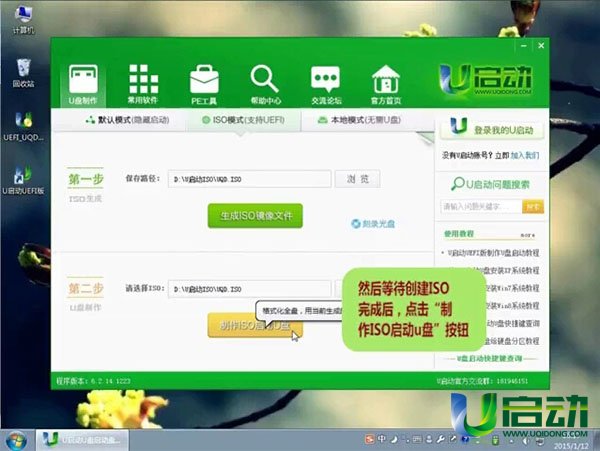Open the UEFI_UQD desktop shortcut
The width and height of the screenshot is (600, 451).
pos(23,126)
